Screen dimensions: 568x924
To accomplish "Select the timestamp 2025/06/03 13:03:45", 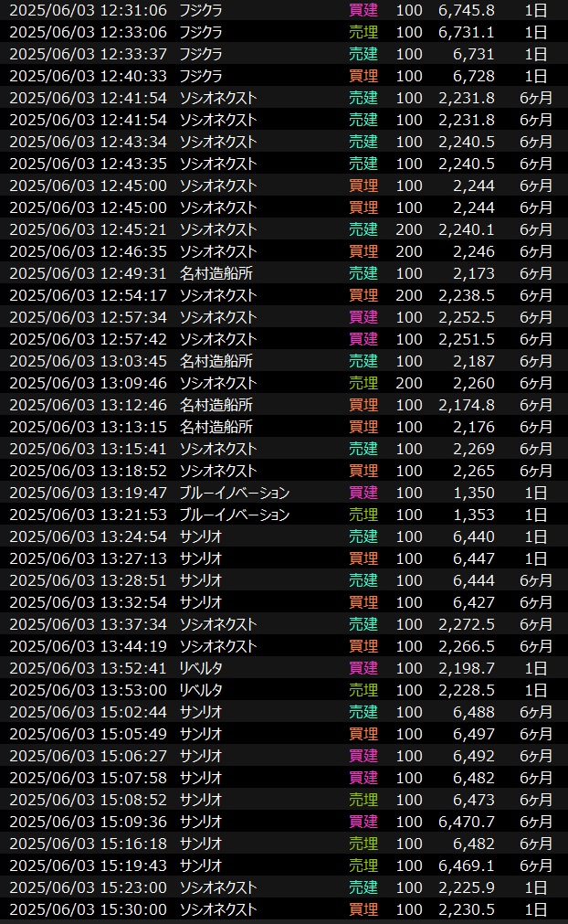I will [x=89, y=361].
